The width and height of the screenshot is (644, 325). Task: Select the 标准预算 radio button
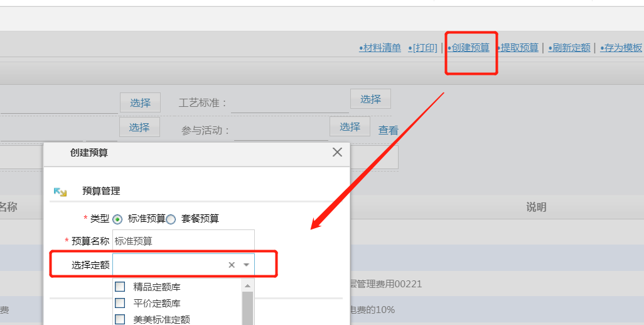(x=117, y=219)
